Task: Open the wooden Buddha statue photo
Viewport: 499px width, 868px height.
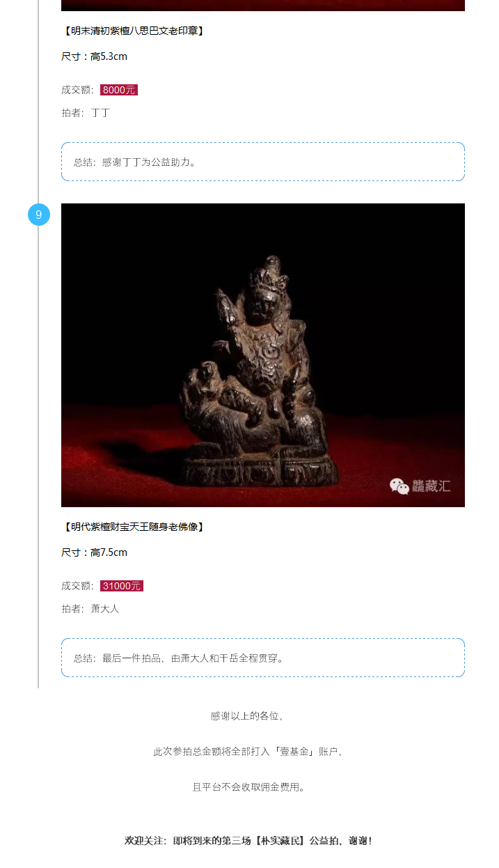Action: click(263, 355)
